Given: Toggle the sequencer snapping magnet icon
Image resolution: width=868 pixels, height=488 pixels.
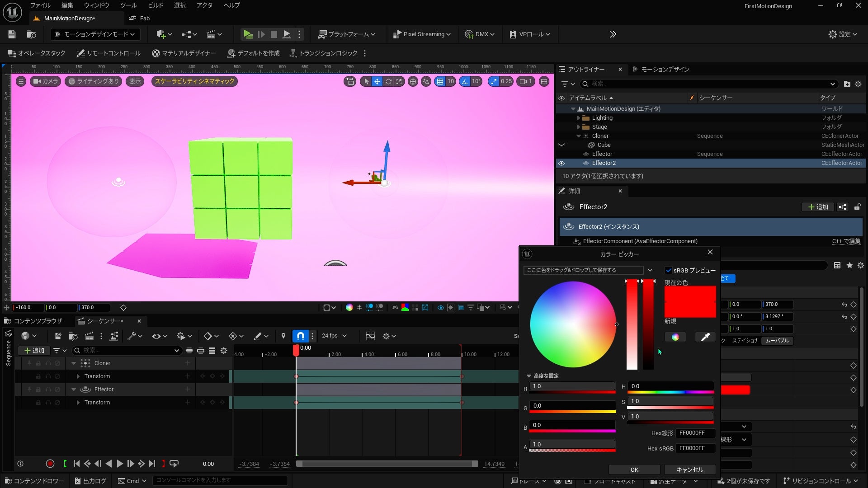Looking at the screenshot, I should [300, 336].
